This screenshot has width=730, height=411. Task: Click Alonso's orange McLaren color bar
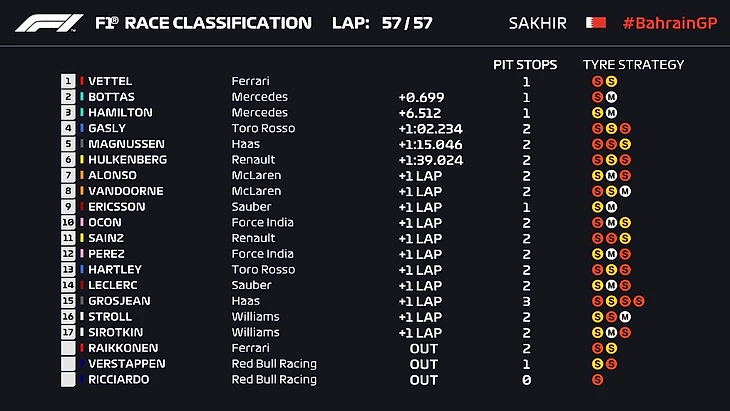click(x=81, y=176)
